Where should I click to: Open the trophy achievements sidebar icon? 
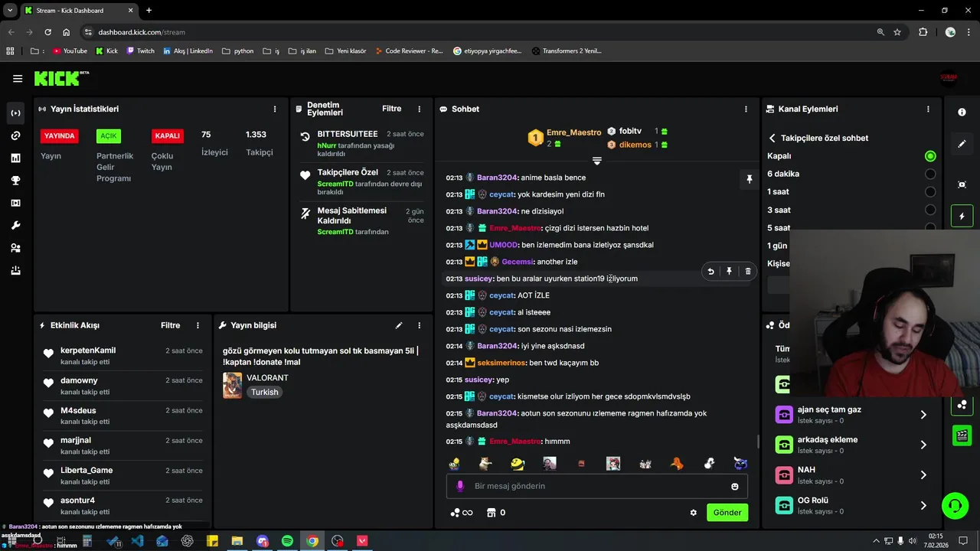15,181
